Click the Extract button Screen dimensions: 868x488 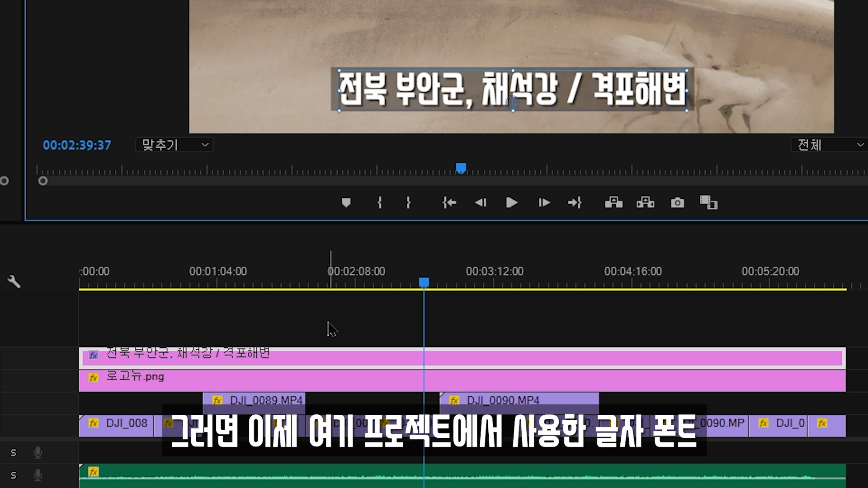pos(645,202)
